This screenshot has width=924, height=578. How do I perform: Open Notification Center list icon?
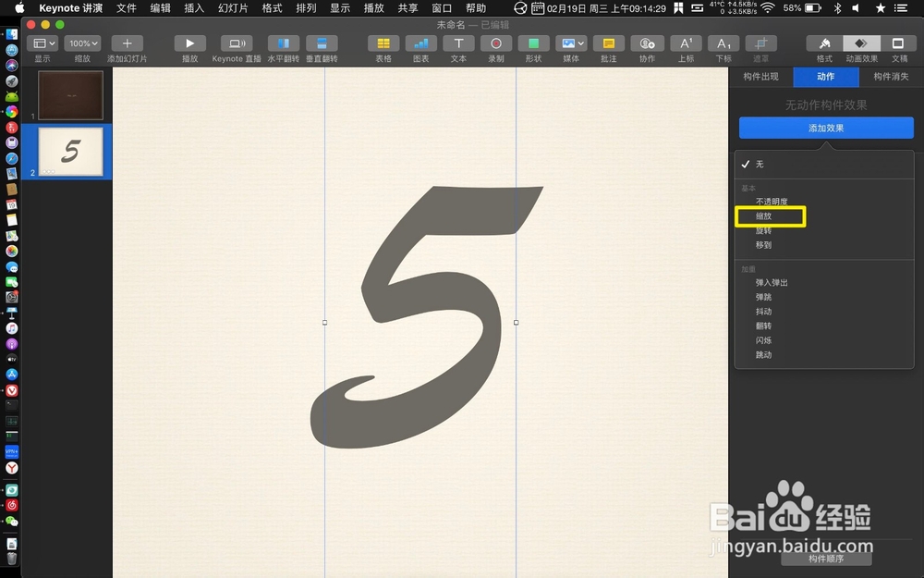pyautogui.click(x=901, y=8)
